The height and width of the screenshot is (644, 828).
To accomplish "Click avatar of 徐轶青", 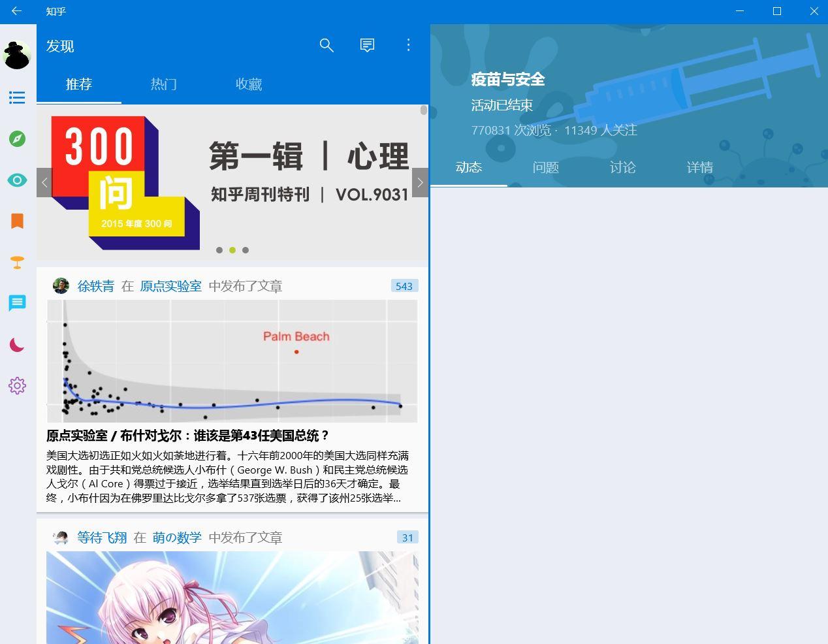I will [x=61, y=286].
